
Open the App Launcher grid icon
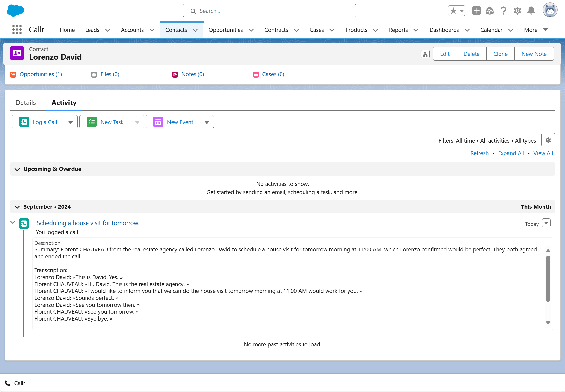(x=17, y=30)
